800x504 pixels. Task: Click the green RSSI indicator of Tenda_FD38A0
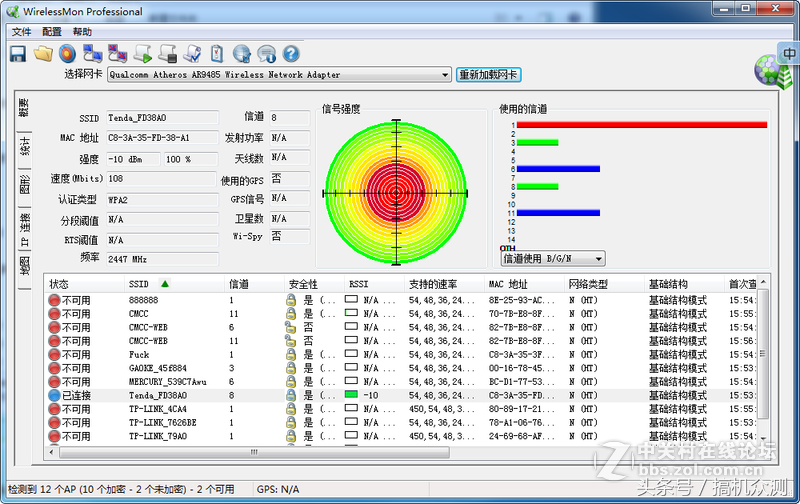point(351,394)
